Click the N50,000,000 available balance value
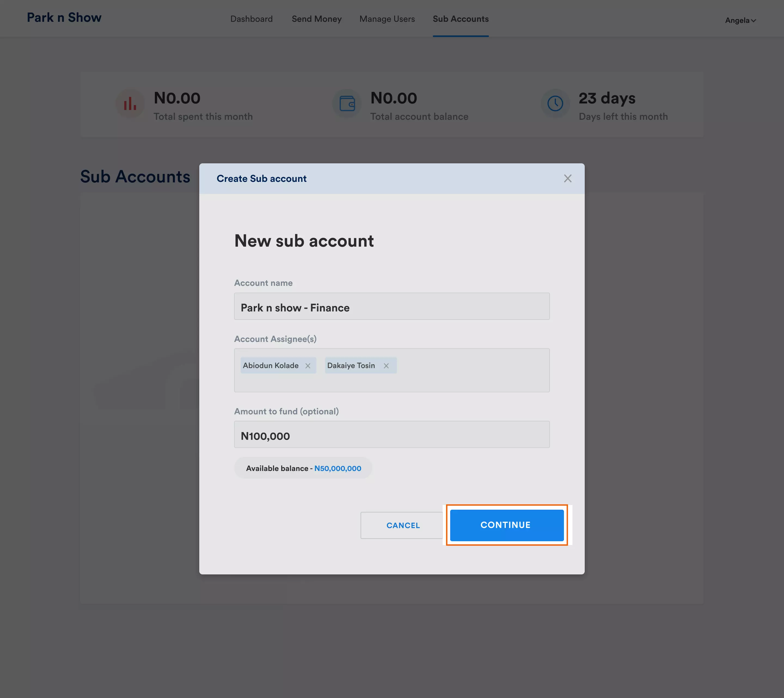 (338, 468)
